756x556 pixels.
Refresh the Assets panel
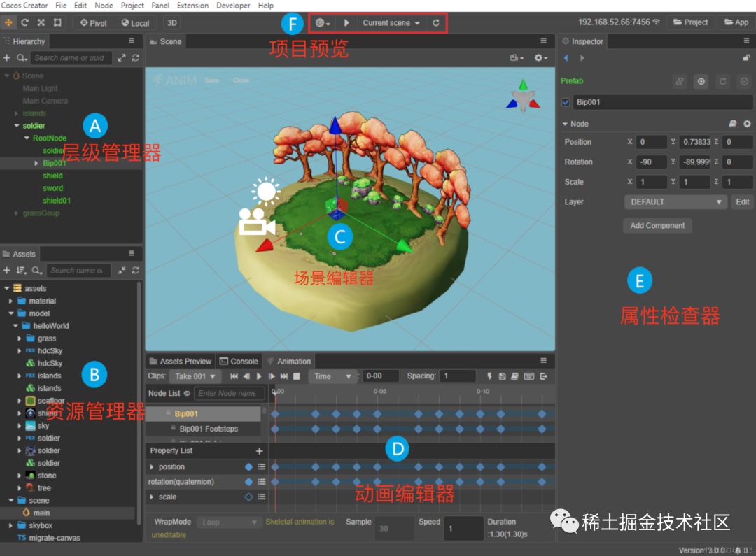(x=136, y=270)
